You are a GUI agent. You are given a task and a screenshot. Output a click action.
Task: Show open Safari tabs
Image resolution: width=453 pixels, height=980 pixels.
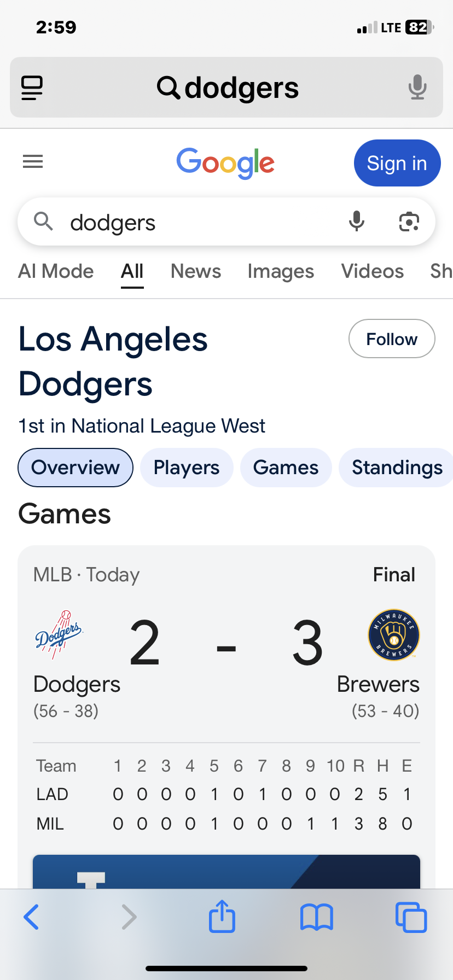(x=411, y=917)
